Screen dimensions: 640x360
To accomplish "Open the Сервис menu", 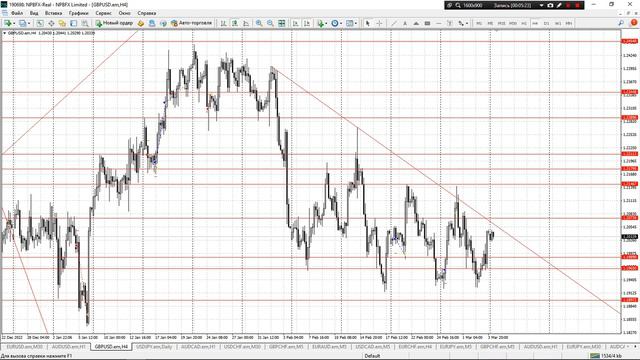I will pos(103,13).
